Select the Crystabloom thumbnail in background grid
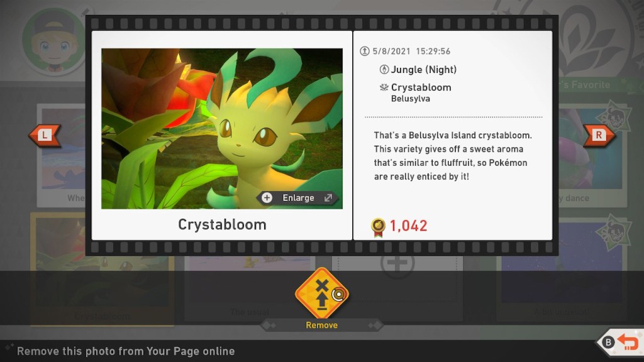Viewport: 644px width, 362px height. [x=102, y=269]
